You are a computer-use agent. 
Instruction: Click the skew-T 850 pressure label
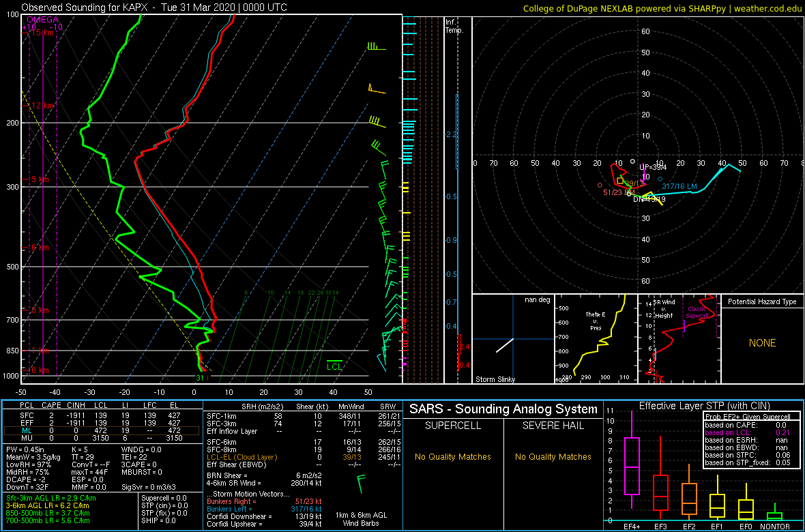tap(12, 351)
